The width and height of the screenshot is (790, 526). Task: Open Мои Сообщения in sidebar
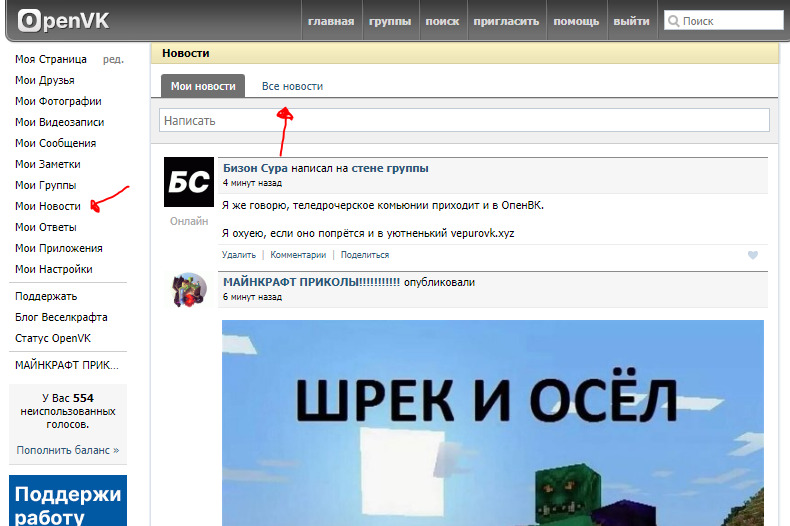(x=55, y=143)
